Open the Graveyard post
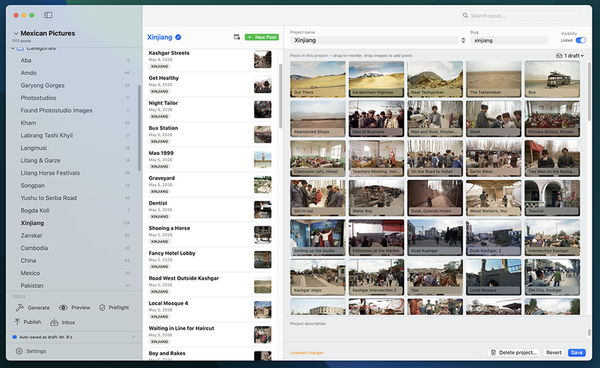Screen dimensions: 600x368 tap(210, 184)
